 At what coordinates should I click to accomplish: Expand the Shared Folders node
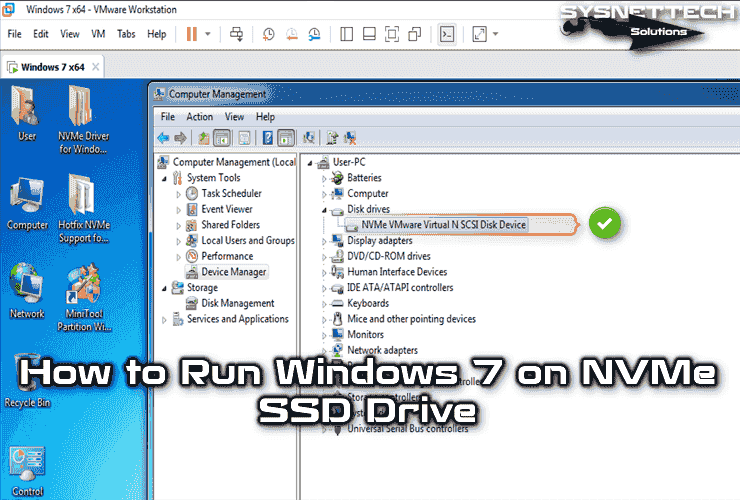tap(178, 226)
